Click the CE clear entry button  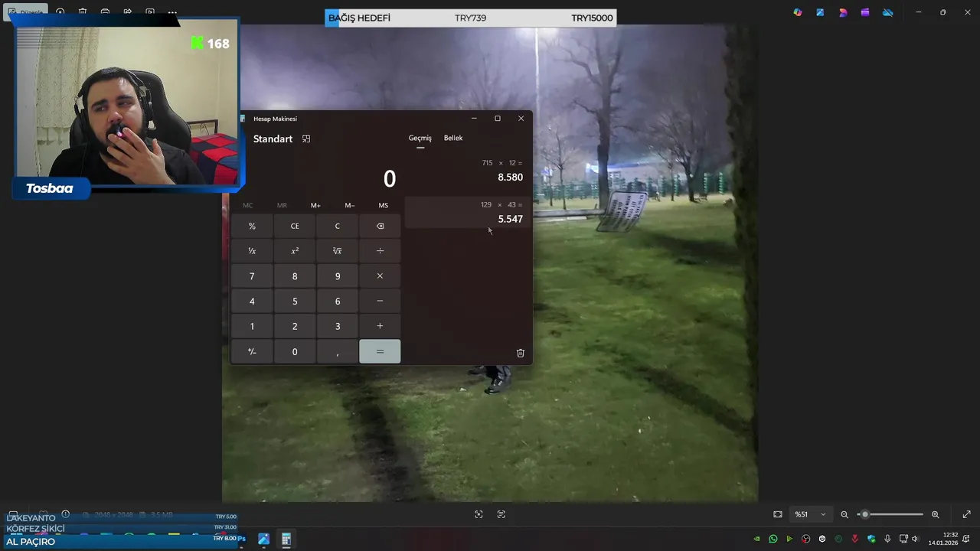click(295, 226)
